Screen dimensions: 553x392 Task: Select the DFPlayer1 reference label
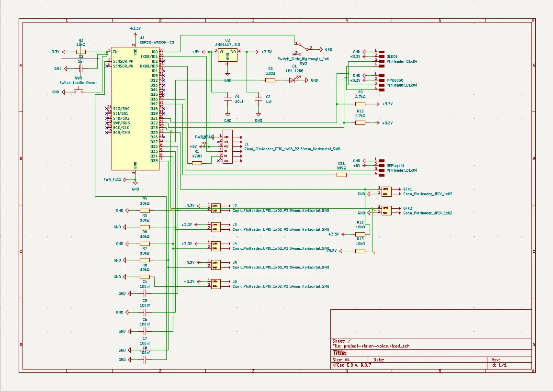click(x=395, y=165)
